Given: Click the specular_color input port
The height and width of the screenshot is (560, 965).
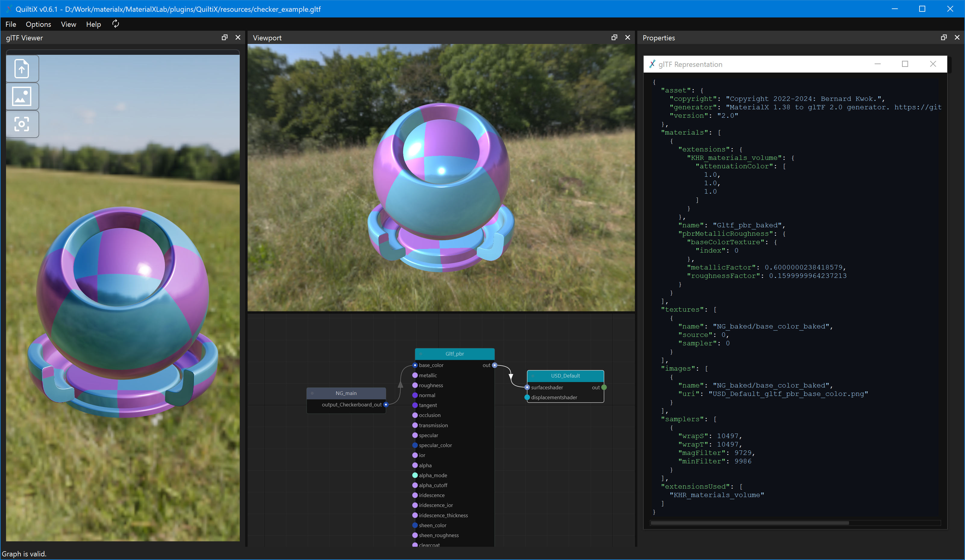Looking at the screenshot, I should [415, 446].
